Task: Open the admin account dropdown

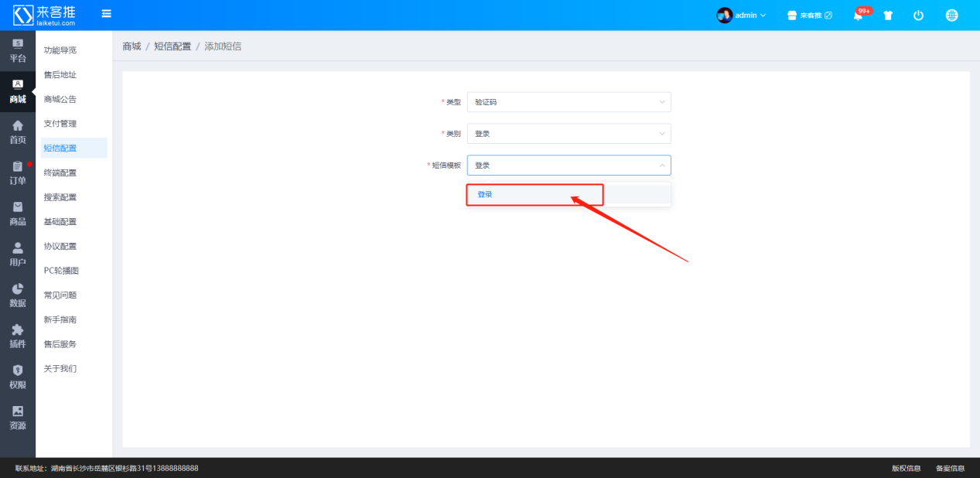Action: point(750,15)
